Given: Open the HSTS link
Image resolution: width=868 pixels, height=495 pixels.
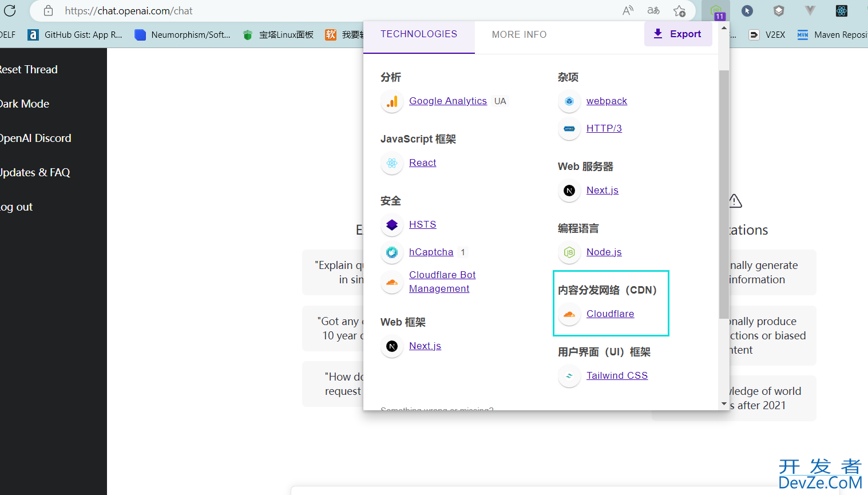Looking at the screenshot, I should [x=422, y=224].
